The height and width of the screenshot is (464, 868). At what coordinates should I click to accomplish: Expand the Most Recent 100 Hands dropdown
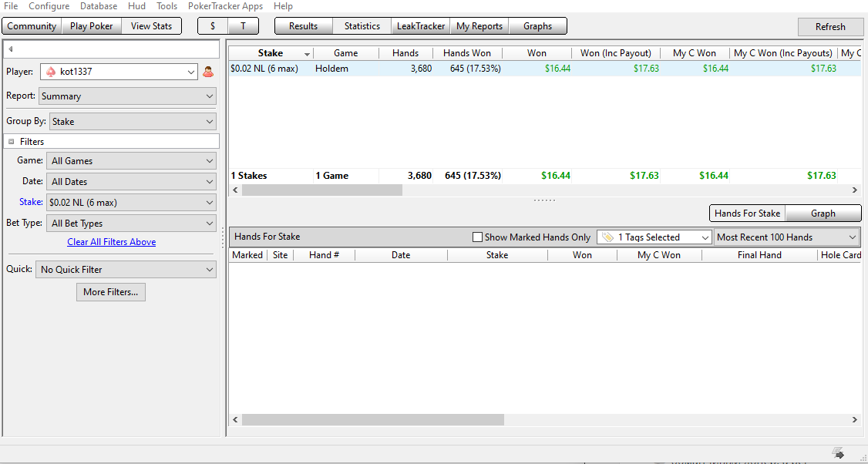point(787,237)
